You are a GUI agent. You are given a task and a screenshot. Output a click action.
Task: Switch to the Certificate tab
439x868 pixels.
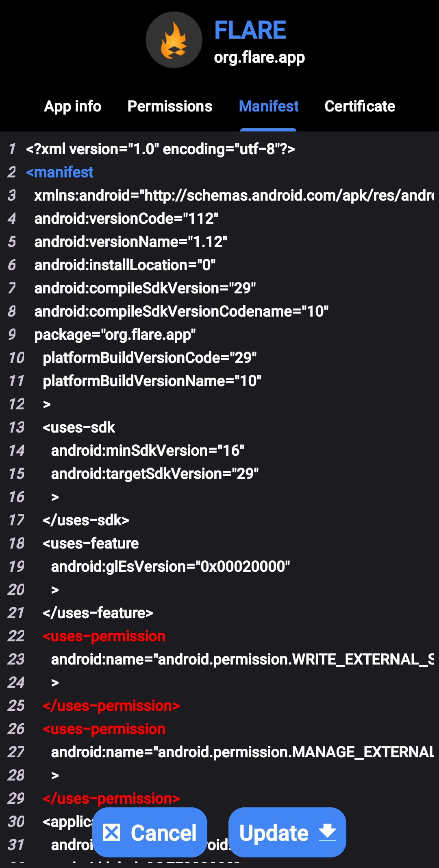point(360,106)
